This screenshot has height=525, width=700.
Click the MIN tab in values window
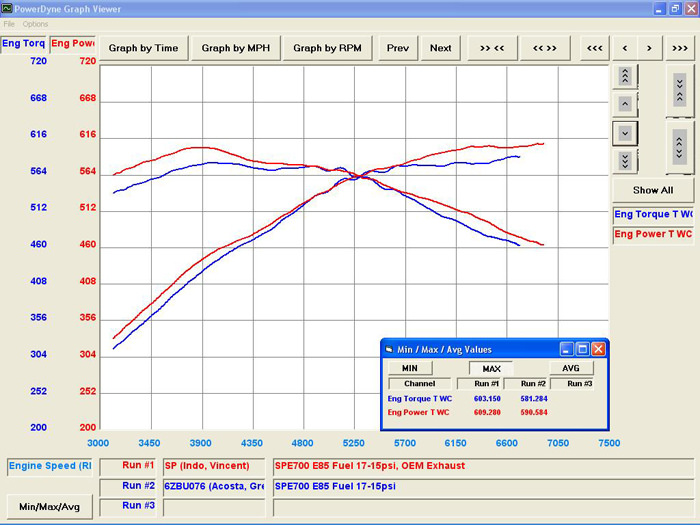click(410, 368)
